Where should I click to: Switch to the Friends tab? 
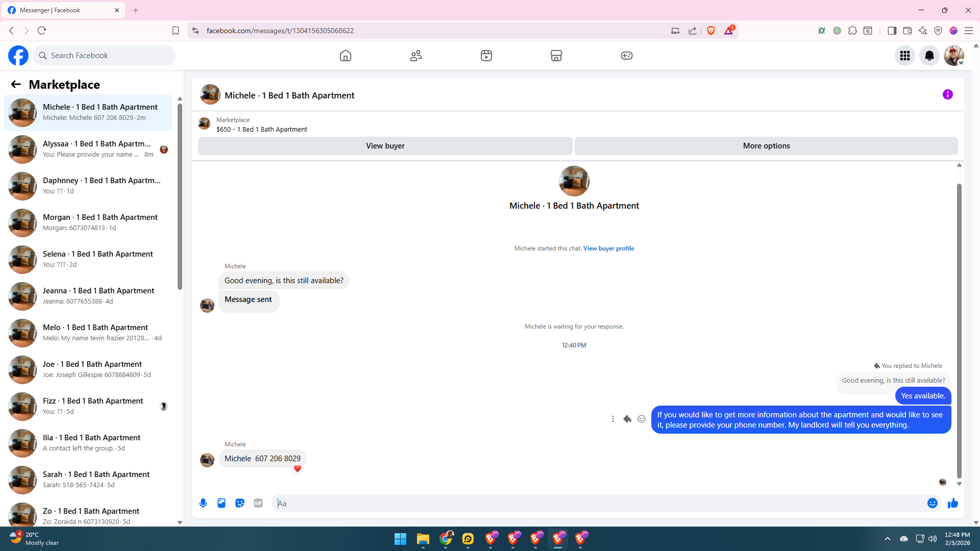coord(416,56)
